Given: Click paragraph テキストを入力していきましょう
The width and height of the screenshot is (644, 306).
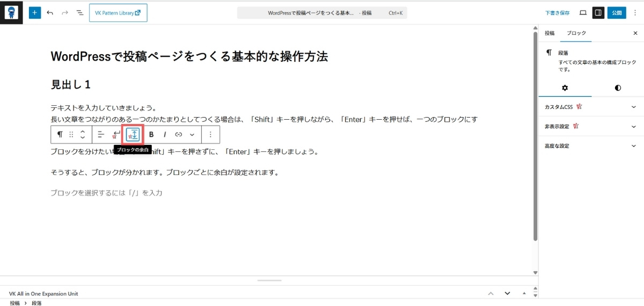Looking at the screenshot, I should coord(103,108).
